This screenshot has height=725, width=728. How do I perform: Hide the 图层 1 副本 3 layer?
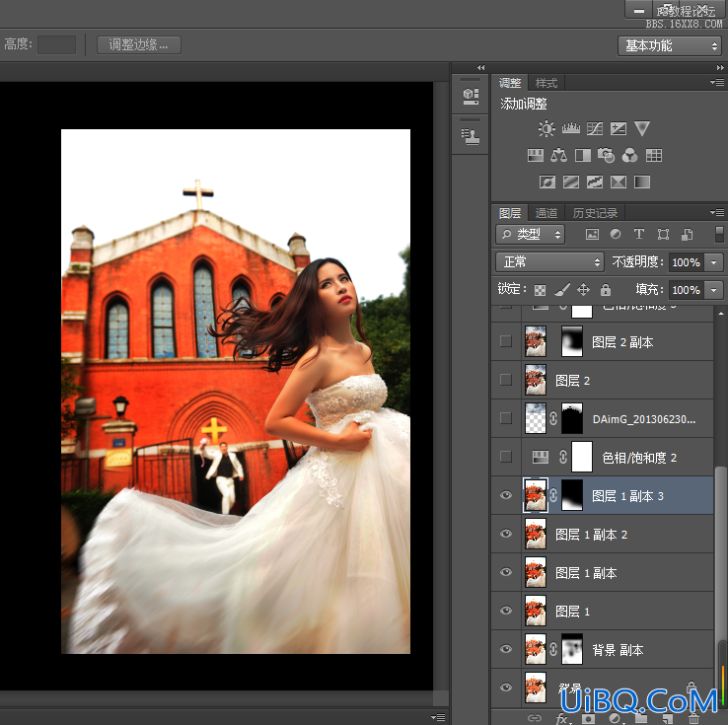coord(506,496)
